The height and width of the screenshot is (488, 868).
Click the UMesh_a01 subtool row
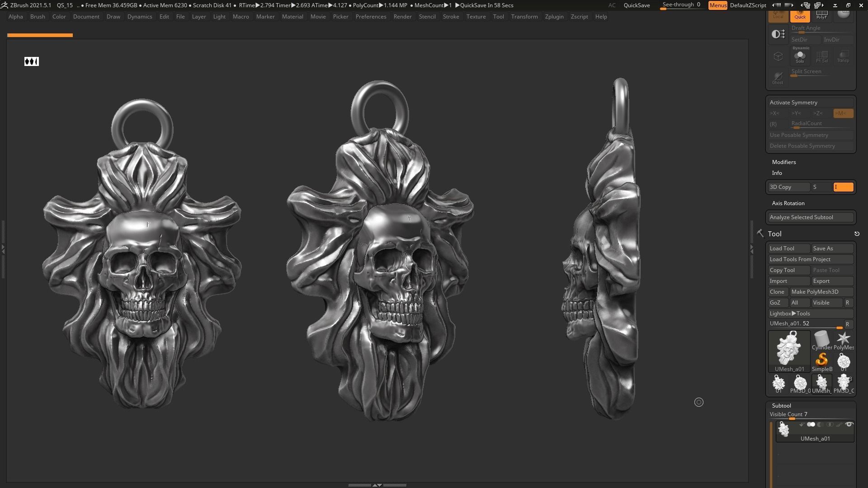coord(815,432)
